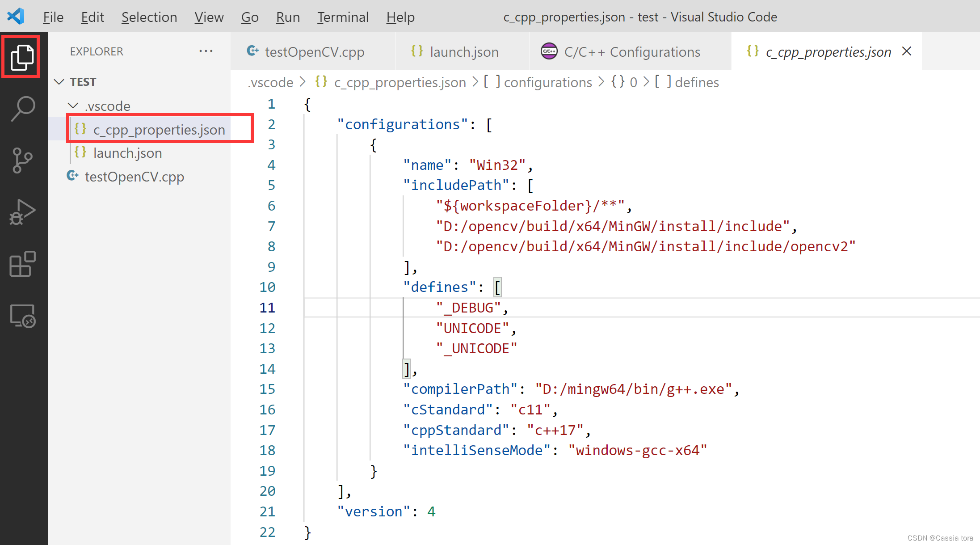Open the Run and Debug view
The width and height of the screenshot is (980, 545).
pos(22,212)
